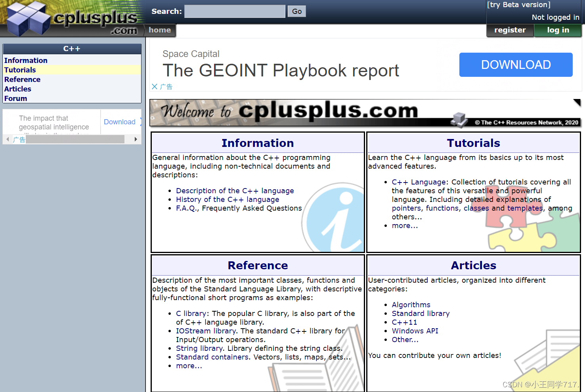Select Information in the C++ sidebar
The image size is (585, 392).
72,60
